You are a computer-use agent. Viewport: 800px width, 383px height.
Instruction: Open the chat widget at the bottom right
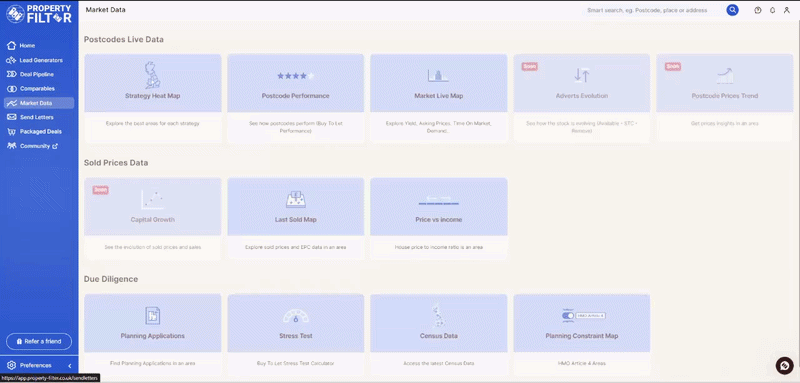pos(784,365)
